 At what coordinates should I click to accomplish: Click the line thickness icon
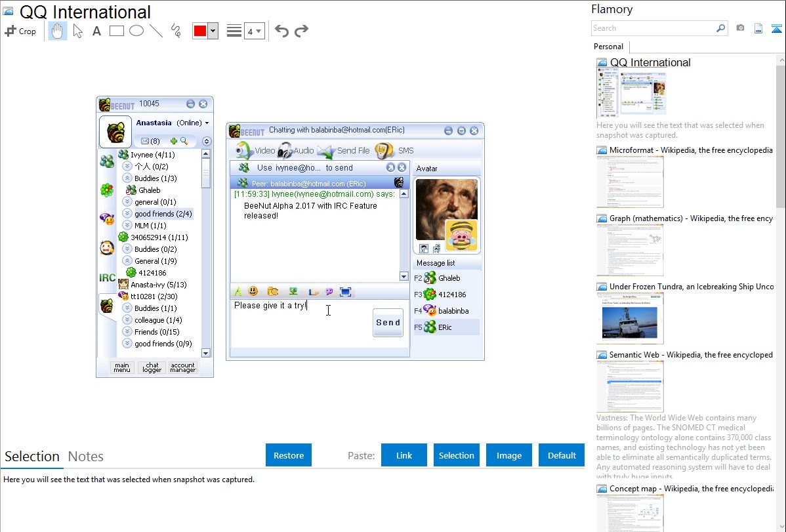(x=234, y=31)
